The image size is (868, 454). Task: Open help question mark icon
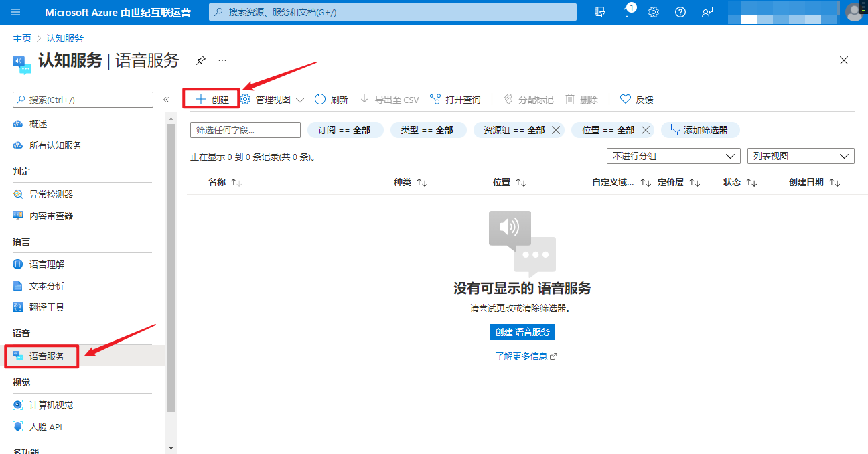click(680, 12)
